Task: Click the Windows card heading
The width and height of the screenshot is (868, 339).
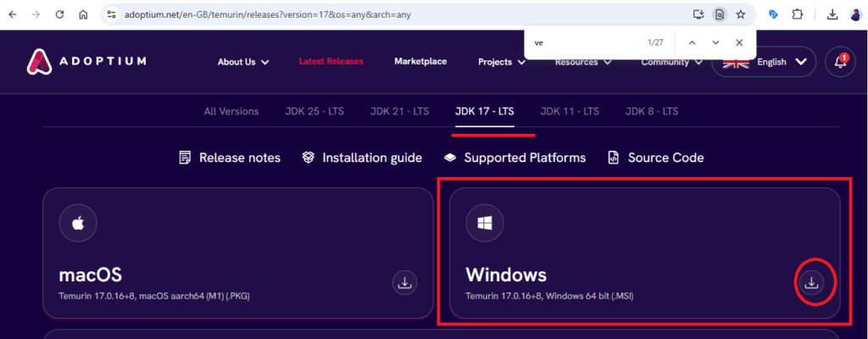Action: point(506,275)
